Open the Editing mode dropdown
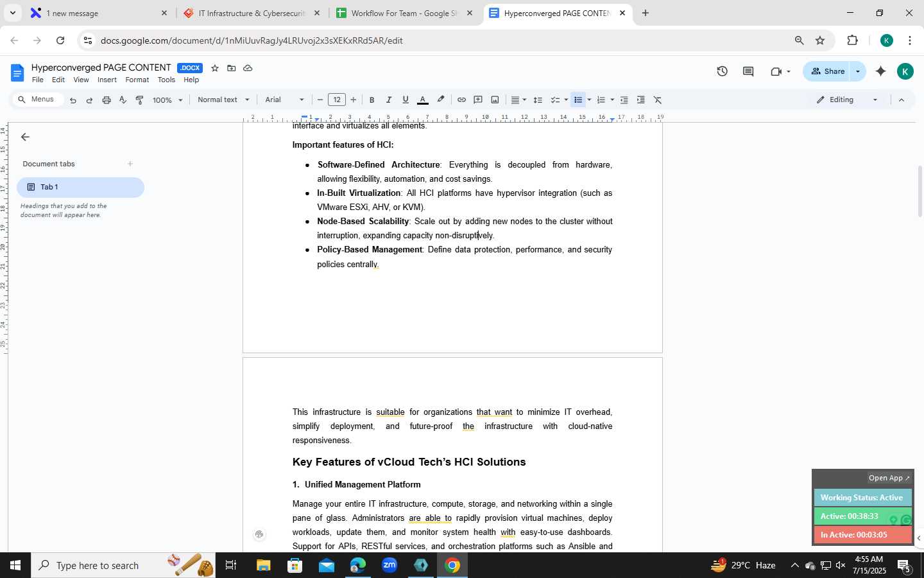Screen dimensions: 924x578 (x=847, y=100)
